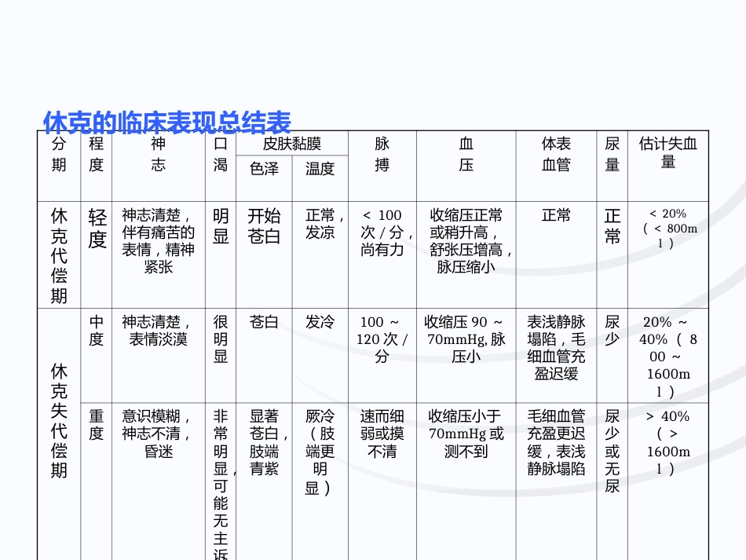Viewport: 746px width, 560px height.
Task: Click the skin color cell 开始苍白
Action: pyautogui.click(x=264, y=255)
